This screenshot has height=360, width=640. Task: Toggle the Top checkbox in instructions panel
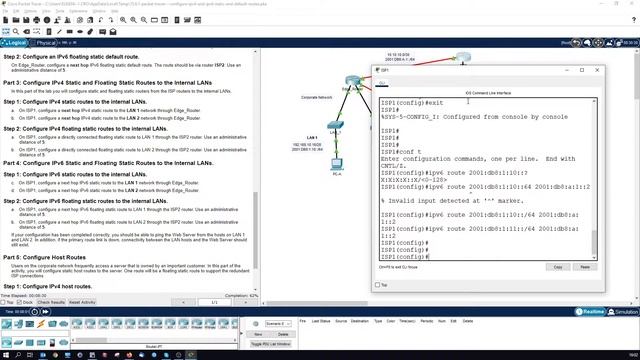(x=3, y=302)
